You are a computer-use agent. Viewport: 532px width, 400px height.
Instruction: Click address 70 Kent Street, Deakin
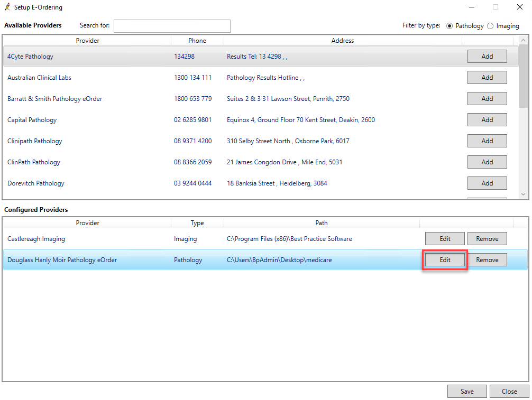pos(300,119)
